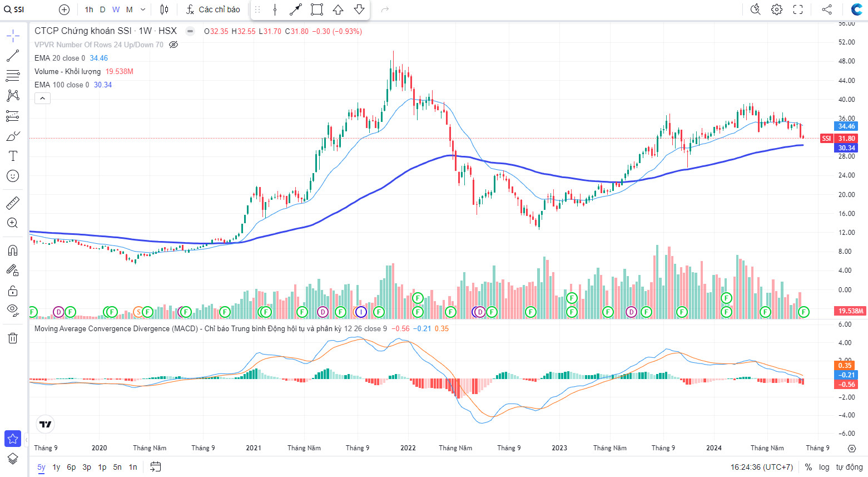Select the arrow up mark tool
868x477 pixels.
coord(338,9)
